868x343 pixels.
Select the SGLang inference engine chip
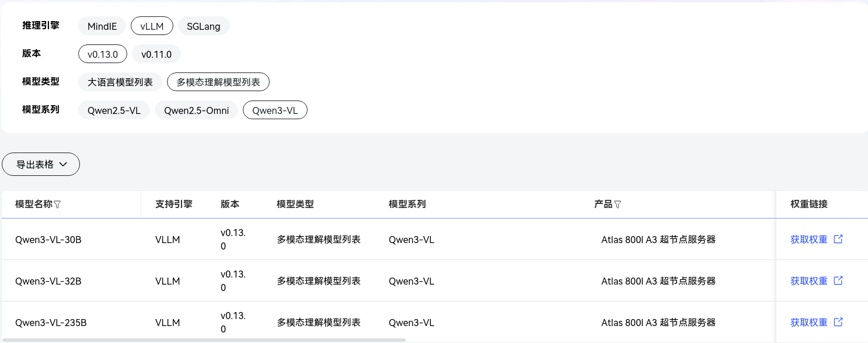click(x=204, y=26)
